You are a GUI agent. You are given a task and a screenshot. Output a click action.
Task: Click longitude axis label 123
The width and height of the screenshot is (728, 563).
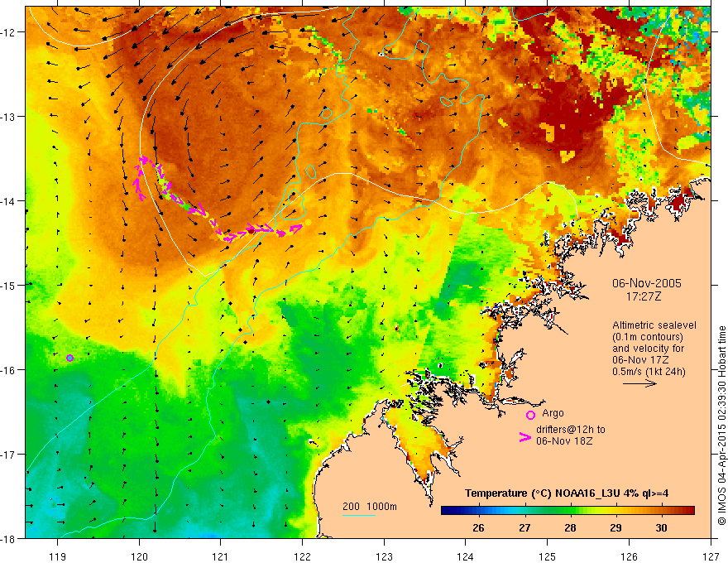pos(384,556)
